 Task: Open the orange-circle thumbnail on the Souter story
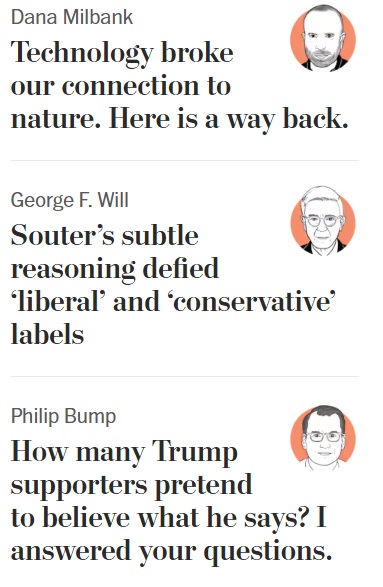pos(323,221)
